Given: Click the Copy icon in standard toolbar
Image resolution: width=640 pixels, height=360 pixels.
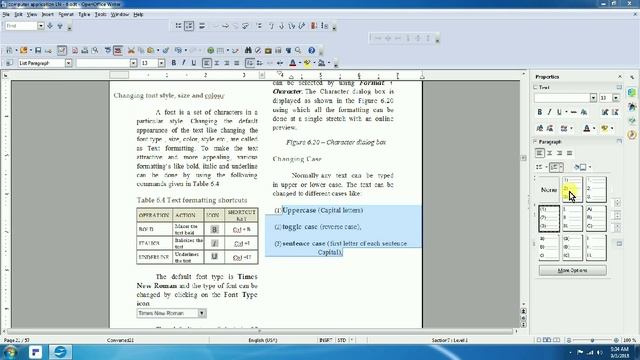Looking at the screenshot, I should coord(141,50).
